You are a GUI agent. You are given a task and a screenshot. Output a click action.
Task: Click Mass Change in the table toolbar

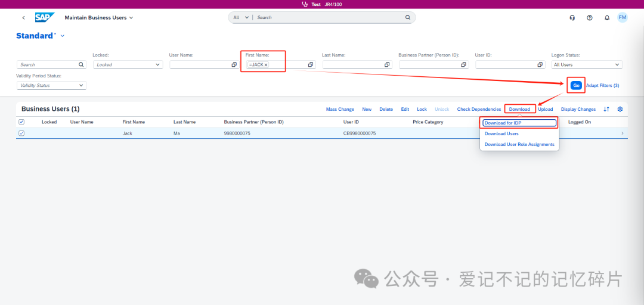pos(340,109)
